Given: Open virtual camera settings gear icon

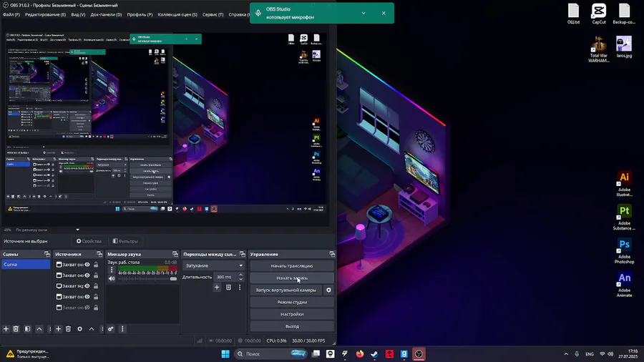Looking at the screenshot, I should [328, 290].
